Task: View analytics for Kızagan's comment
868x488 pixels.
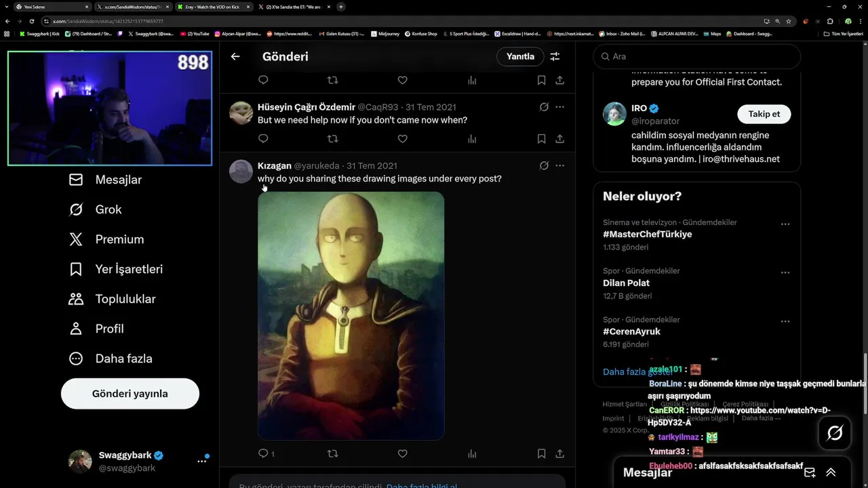Action: 472,453
